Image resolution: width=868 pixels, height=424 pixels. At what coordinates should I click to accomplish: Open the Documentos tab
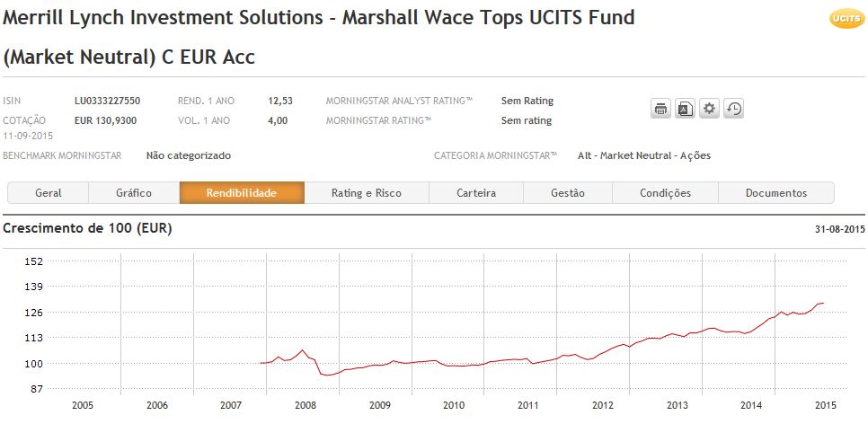(775, 193)
